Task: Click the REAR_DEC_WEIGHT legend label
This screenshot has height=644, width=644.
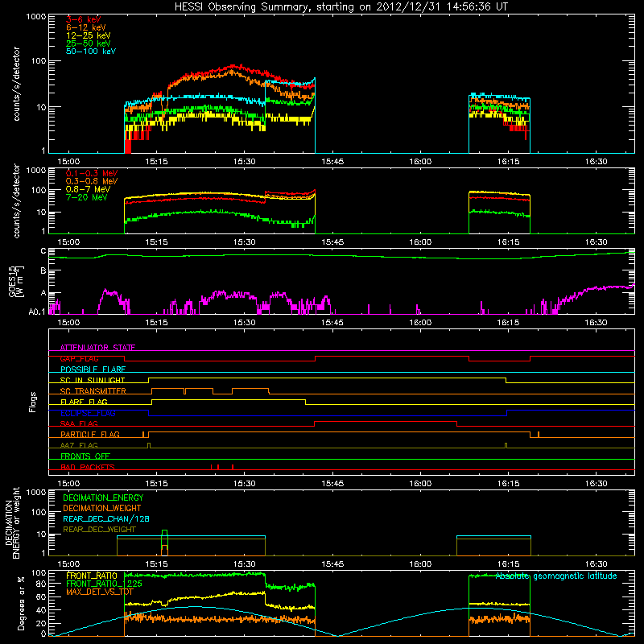Action: pyautogui.click(x=99, y=530)
